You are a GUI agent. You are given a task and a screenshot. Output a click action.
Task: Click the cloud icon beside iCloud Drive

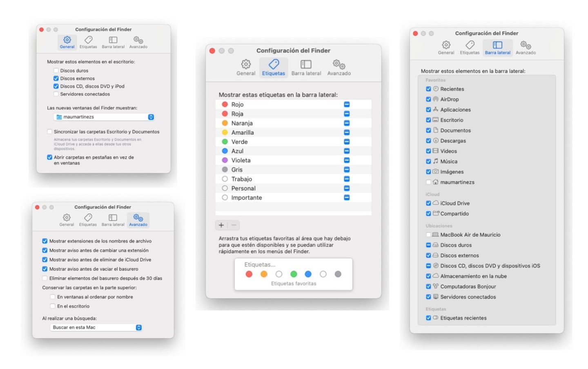coord(436,203)
